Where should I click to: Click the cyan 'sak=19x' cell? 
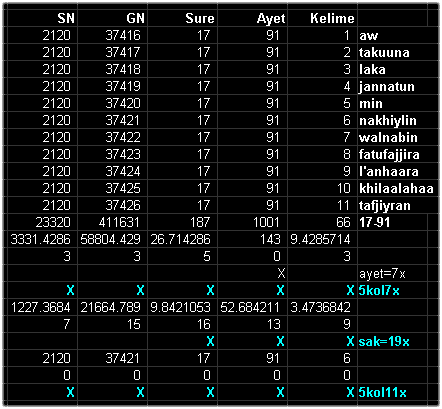click(392, 341)
